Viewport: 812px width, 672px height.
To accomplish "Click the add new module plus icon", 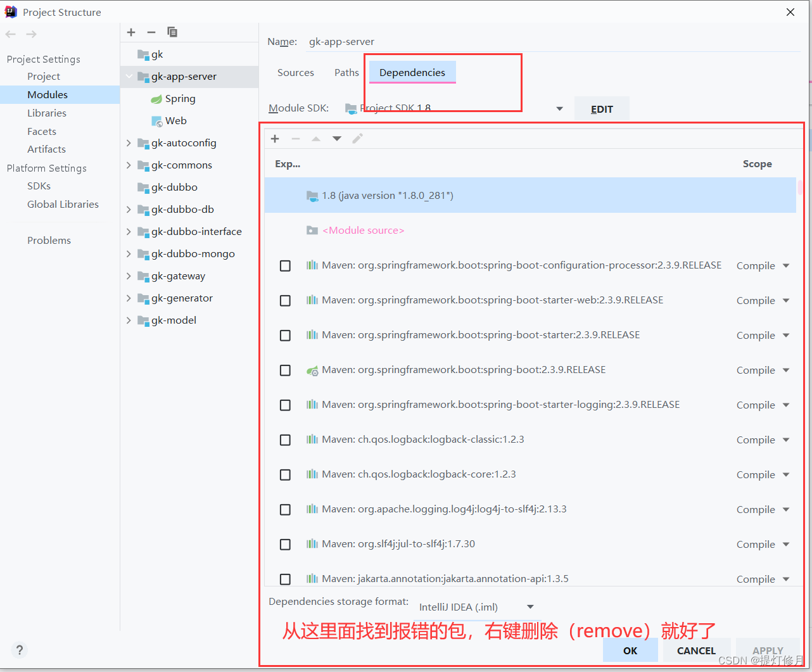I will pyautogui.click(x=131, y=32).
